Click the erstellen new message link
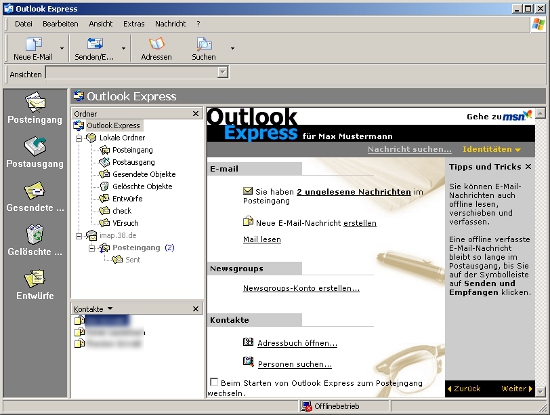This screenshot has width=550, height=415. (x=360, y=223)
